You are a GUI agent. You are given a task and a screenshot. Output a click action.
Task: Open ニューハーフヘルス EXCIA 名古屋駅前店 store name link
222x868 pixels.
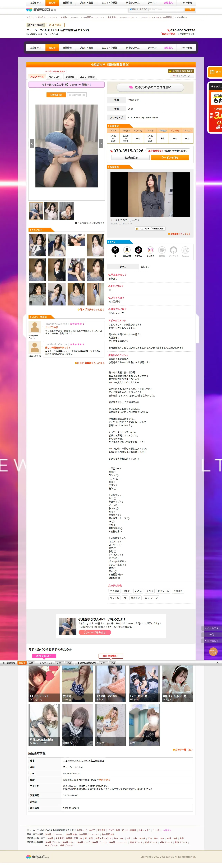click(x=83, y=761)
